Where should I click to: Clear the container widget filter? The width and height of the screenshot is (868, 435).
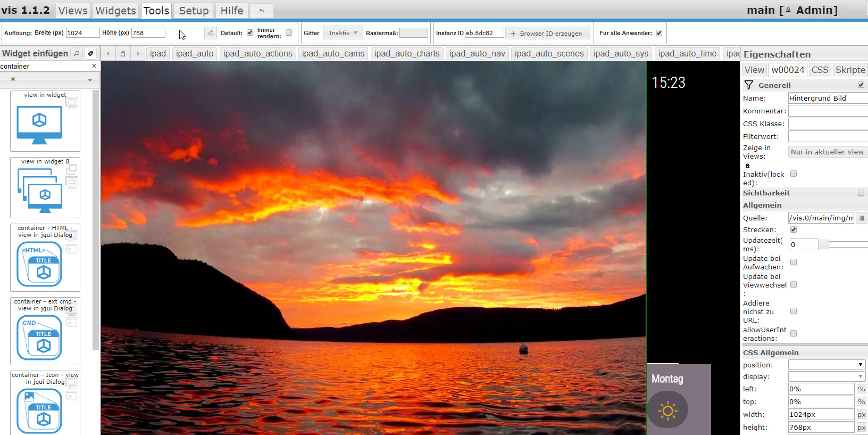(94, 66)
